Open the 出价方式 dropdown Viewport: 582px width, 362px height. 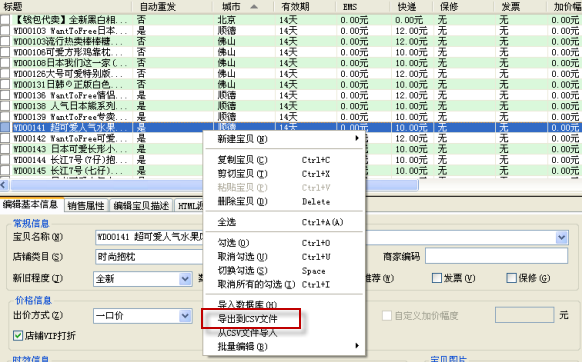tap(185, 316)
